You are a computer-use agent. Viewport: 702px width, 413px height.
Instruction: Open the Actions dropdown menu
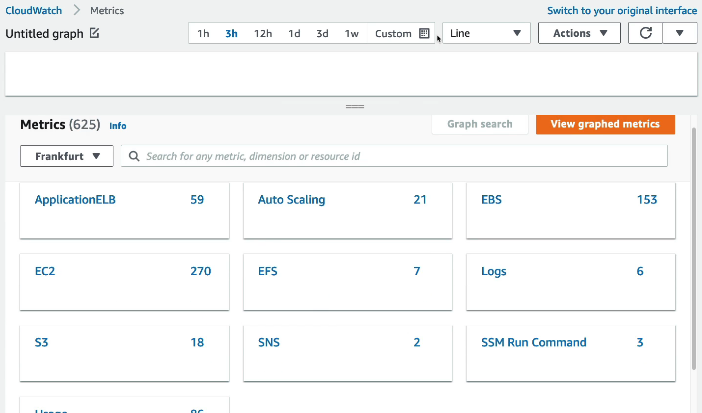(579, 33)
